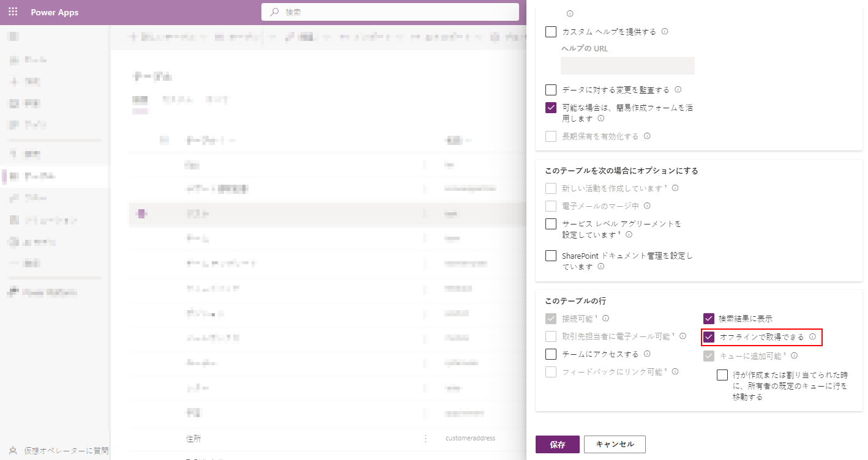The image size is (868, 460).
Task: Click 仮想オペレーターに質問 link
Action: [x=66, y=450]
